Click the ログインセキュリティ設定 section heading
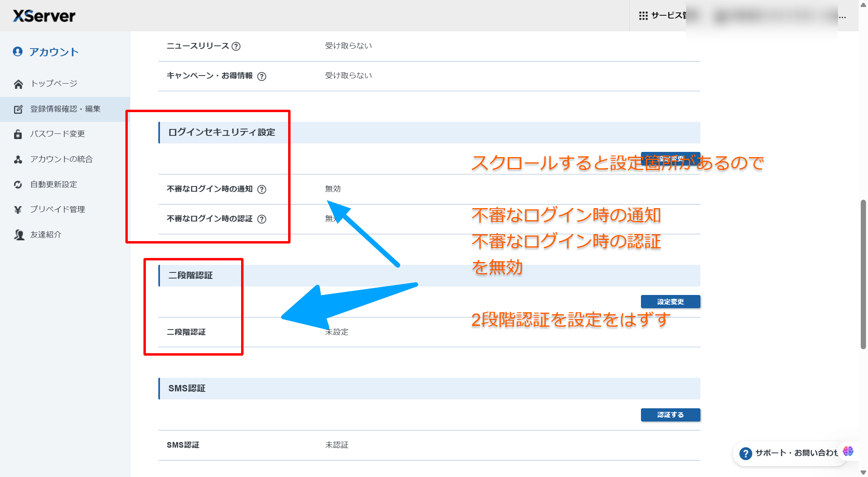The image size is (868, 477). [222, 132]
